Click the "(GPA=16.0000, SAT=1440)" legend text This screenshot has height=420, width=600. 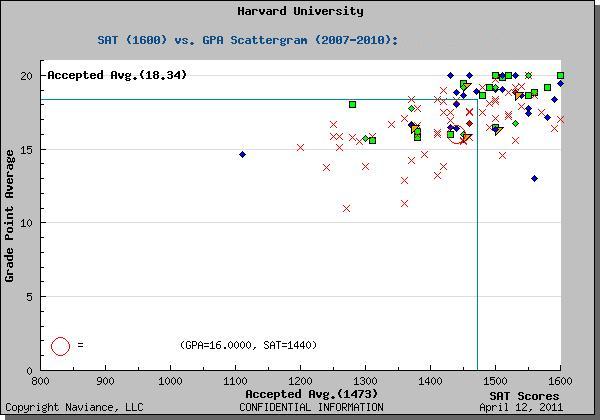(x=248, y=345)
